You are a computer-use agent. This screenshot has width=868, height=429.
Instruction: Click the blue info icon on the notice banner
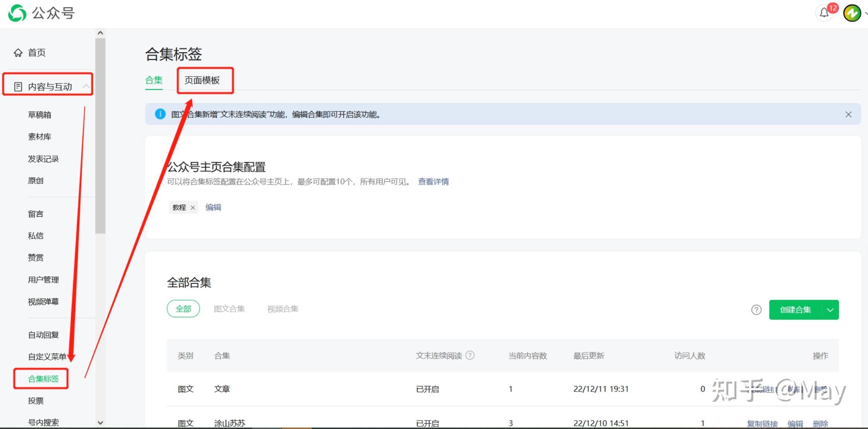tap(160, 114)
